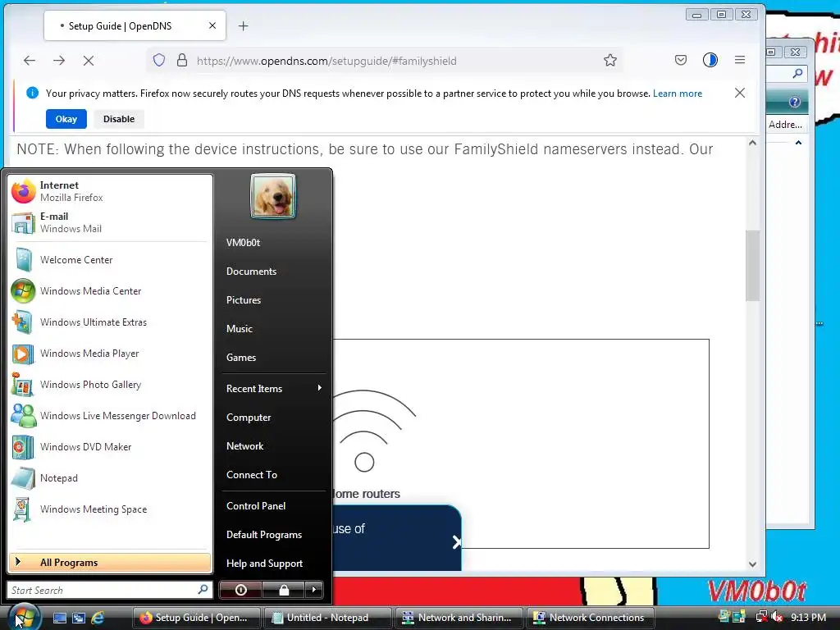Image resolution: width=840 pixels, height=630 pixels.
Task: Click the Start menu power button
Action: point(240,590)
